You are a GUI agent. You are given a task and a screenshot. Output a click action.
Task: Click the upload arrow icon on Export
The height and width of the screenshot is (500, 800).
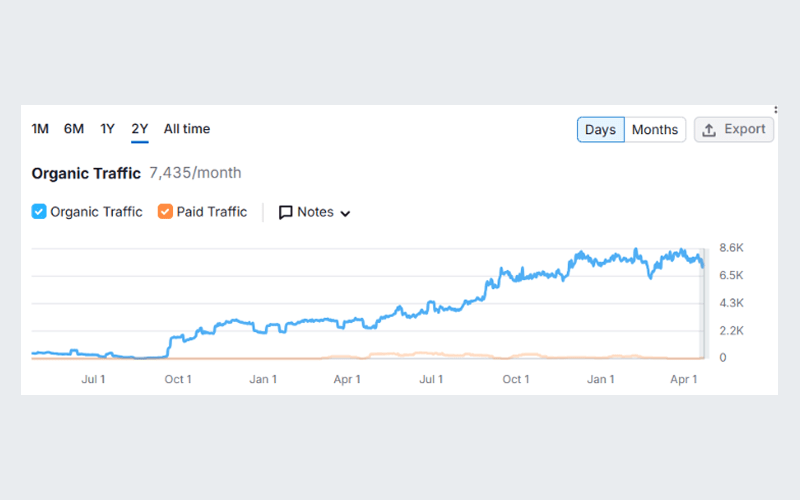tap(709, 130)
